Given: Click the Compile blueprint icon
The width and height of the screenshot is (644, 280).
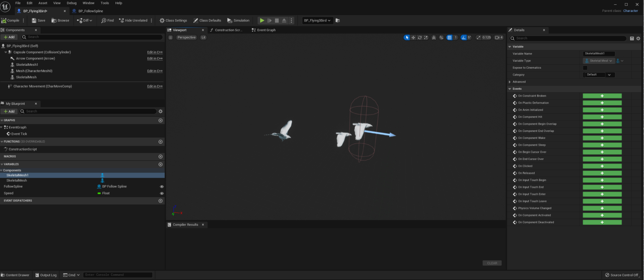Looking at the screenshot, I should 4,20.
